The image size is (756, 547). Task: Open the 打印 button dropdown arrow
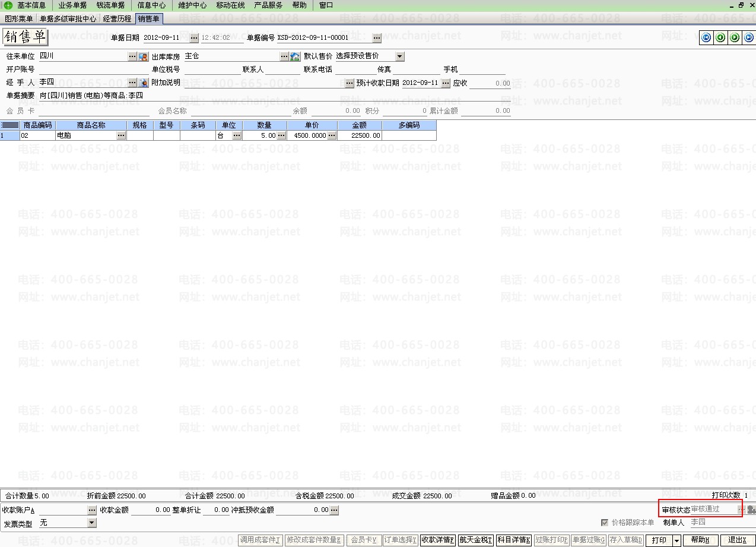pyautogui.click(x=676, y=540)
